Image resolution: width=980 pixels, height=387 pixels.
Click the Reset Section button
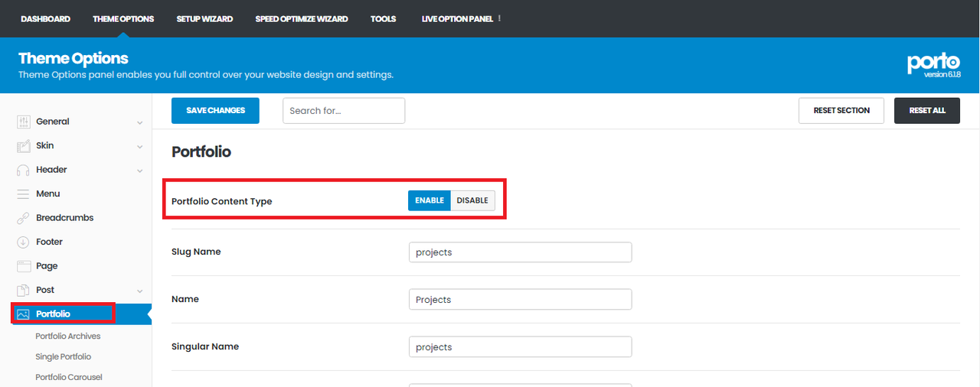click(841, 110)
